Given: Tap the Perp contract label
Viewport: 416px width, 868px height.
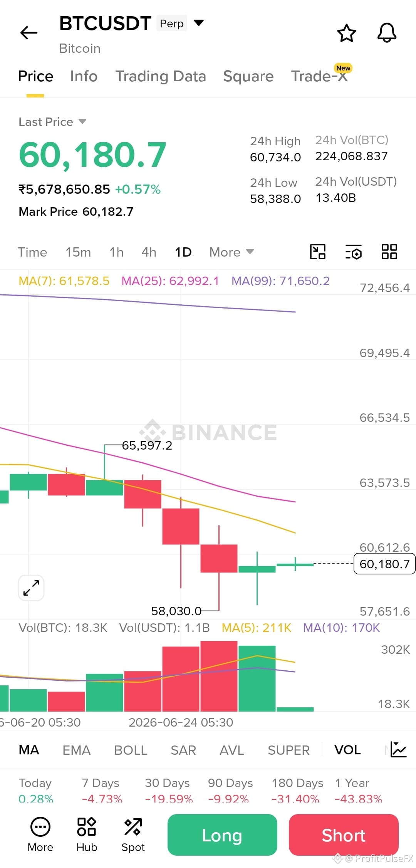Looking at the screenshot, I should (x=171, y=23).
